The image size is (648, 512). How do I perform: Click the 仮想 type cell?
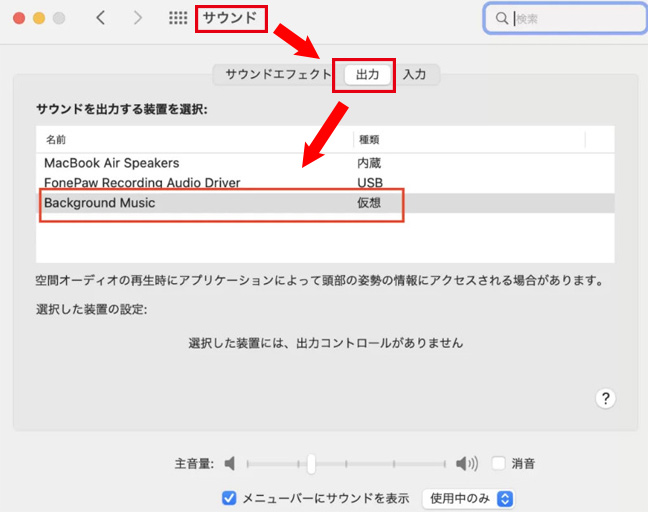click(x=369, y=203)
